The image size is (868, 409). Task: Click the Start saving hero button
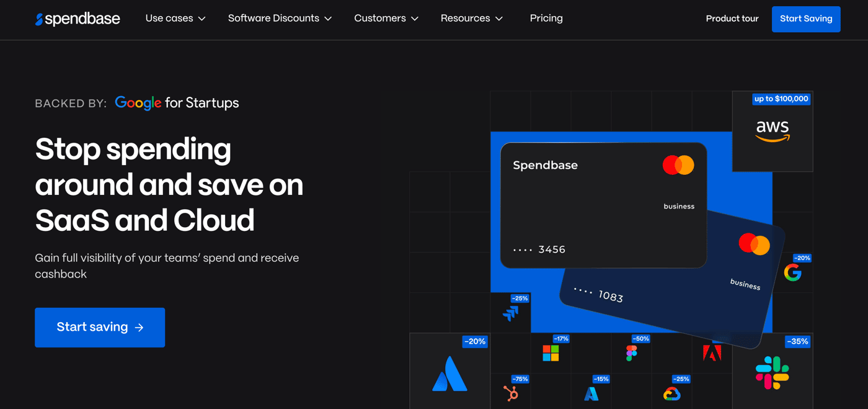[x=100, y=327]
